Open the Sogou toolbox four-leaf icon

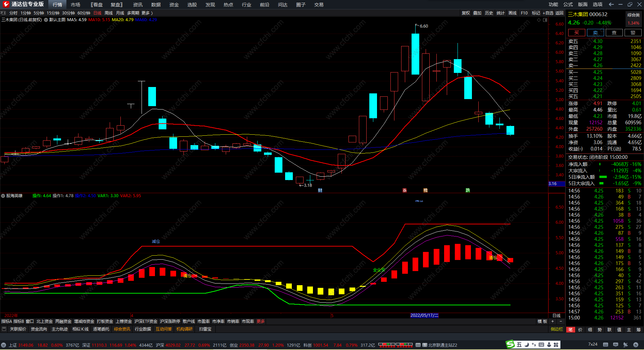(556, 345)
